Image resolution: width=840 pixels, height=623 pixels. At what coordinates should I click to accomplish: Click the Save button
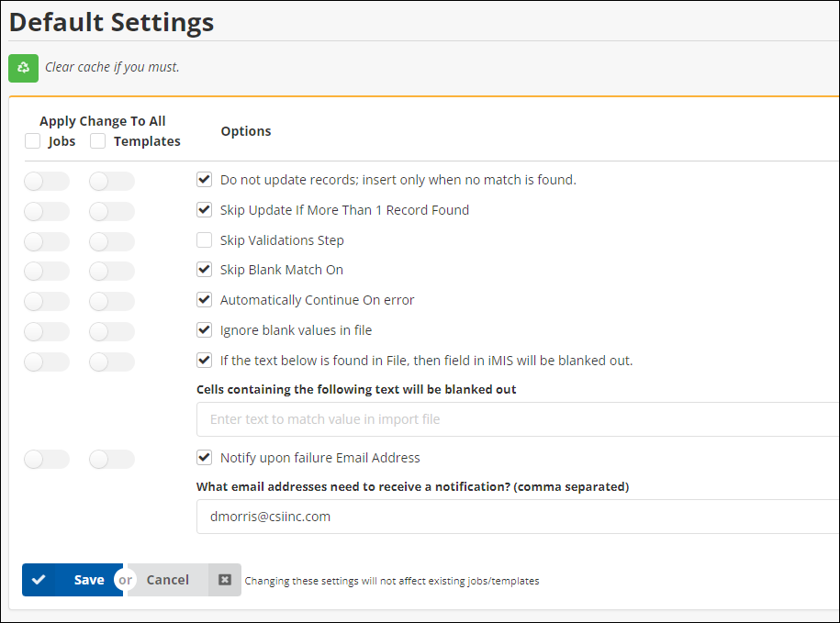click(87, 580)
